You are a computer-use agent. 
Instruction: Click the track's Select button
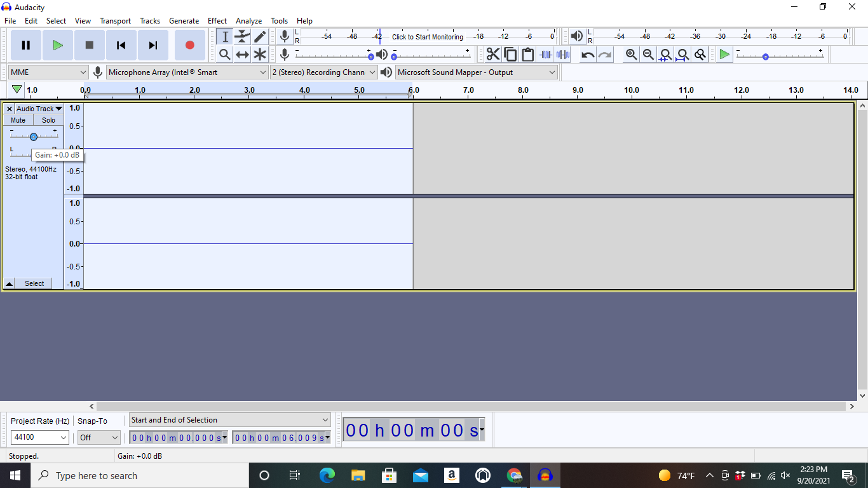pyautogui.click(x=34, y=283)
